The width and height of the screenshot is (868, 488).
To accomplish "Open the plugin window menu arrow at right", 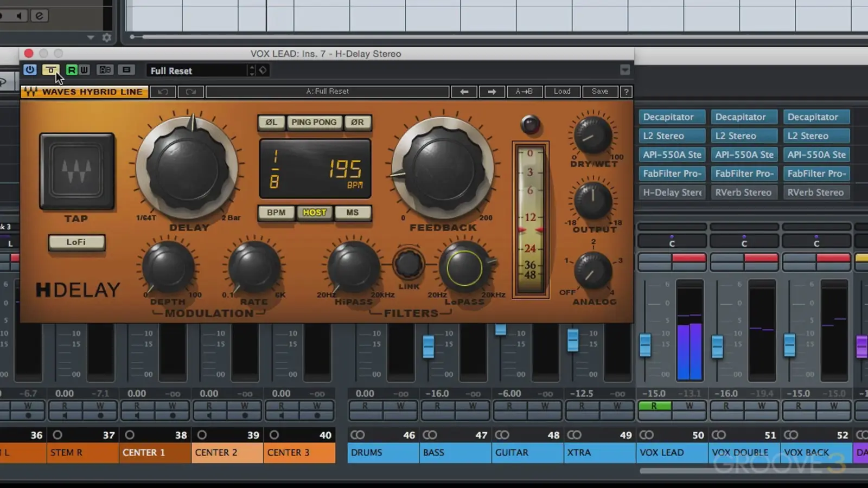I will (x=625, y=70).
